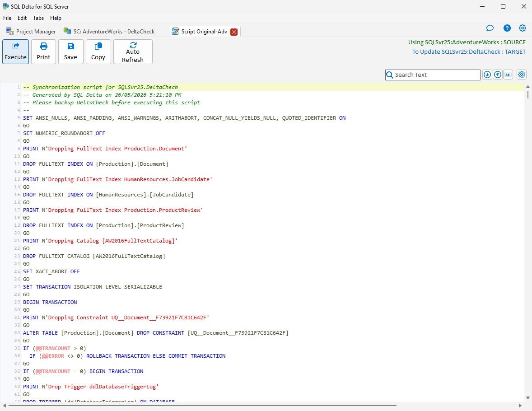Click the blue help question mark icon

(x=507, y=28)
